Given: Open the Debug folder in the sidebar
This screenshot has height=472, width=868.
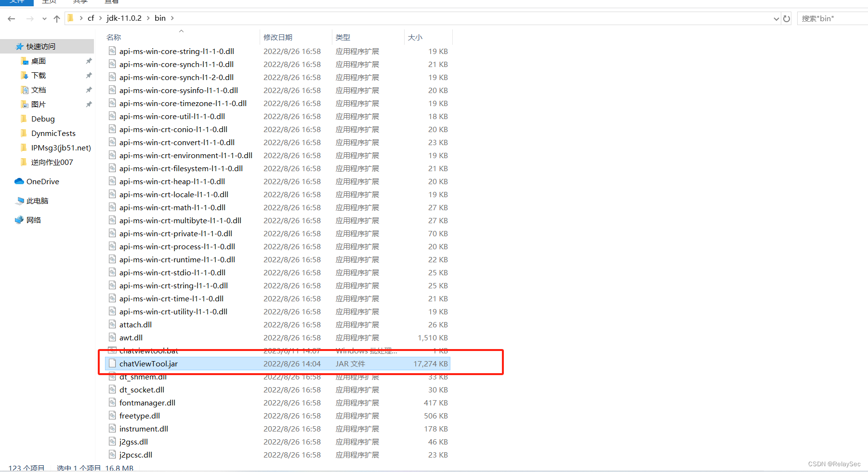Looking at the screenshot, I should (x=43, y=119).
